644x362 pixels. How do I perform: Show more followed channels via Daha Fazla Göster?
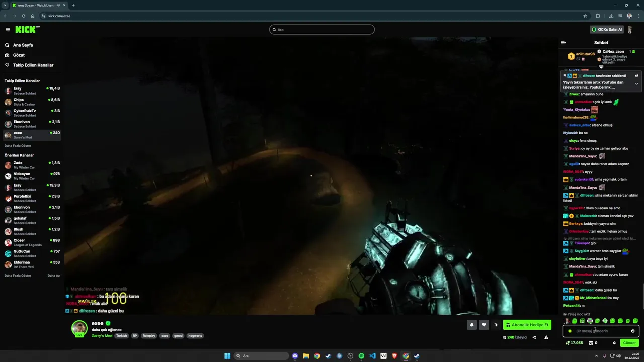[18, 146]
